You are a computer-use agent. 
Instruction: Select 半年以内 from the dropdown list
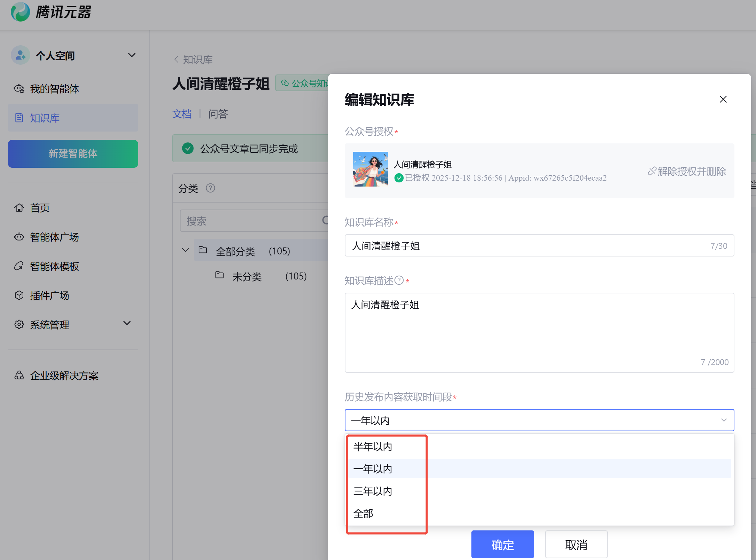[373, 447]
